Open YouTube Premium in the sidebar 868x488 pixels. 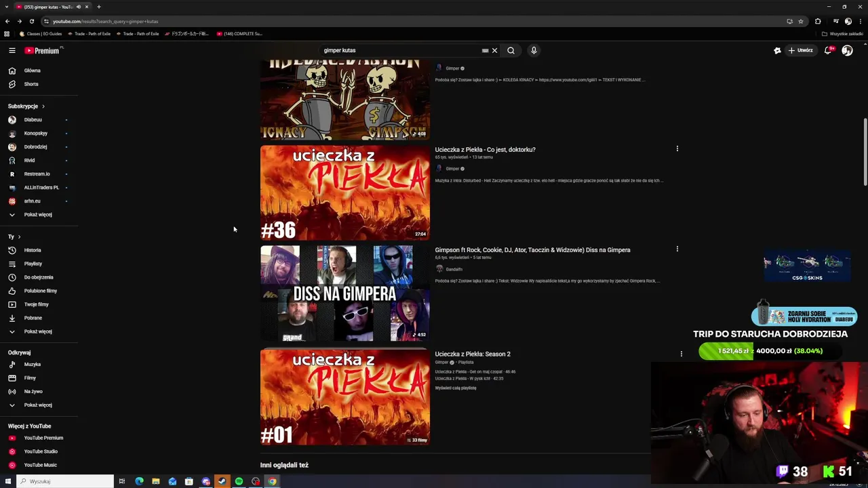43,438
